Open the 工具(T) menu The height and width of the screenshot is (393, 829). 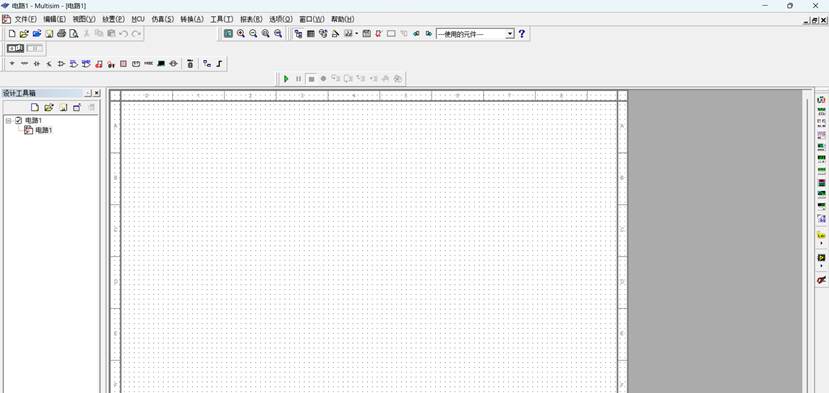[222, 19]
